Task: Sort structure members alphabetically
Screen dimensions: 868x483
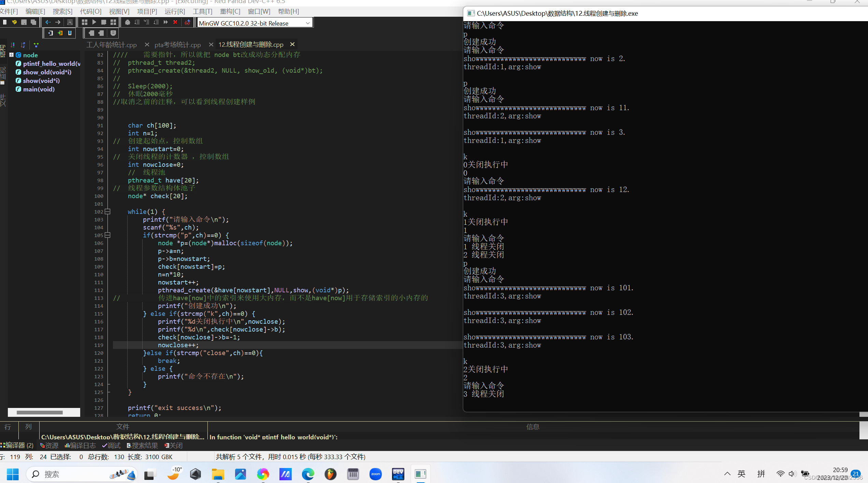Action: click(x=23, y=45)
